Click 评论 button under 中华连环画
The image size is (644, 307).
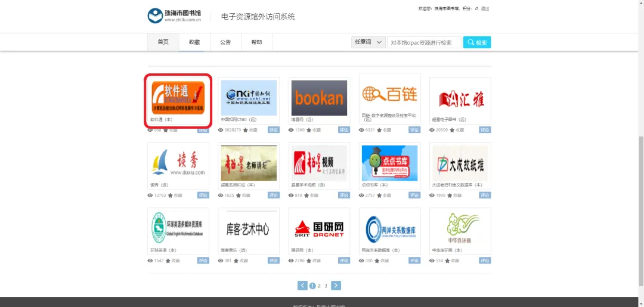(x=485, y=261)
